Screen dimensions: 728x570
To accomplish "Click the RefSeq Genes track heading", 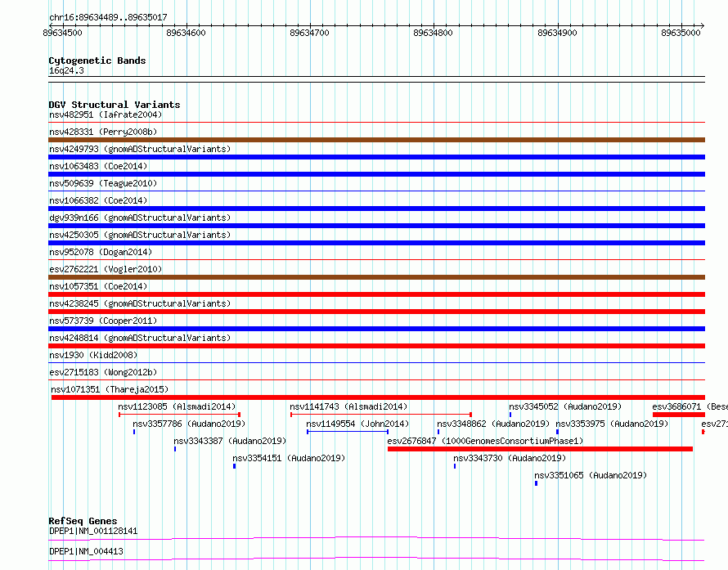I will click(x=83, y=521).
